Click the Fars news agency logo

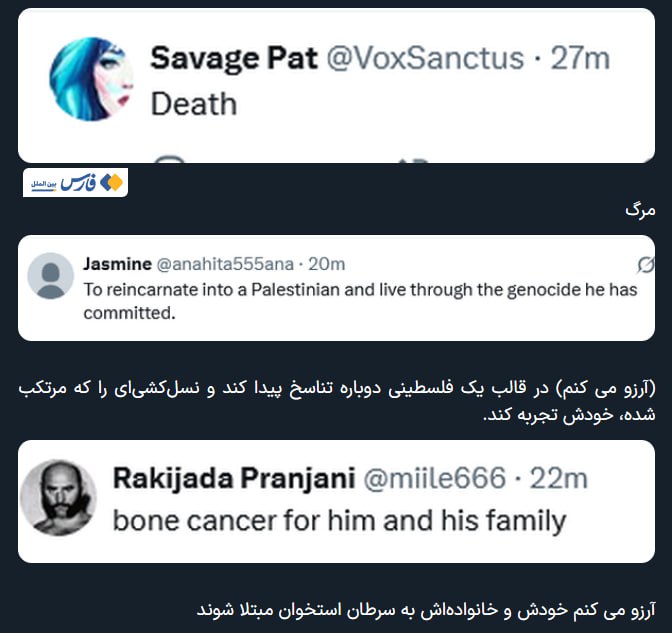click(76, 183)
